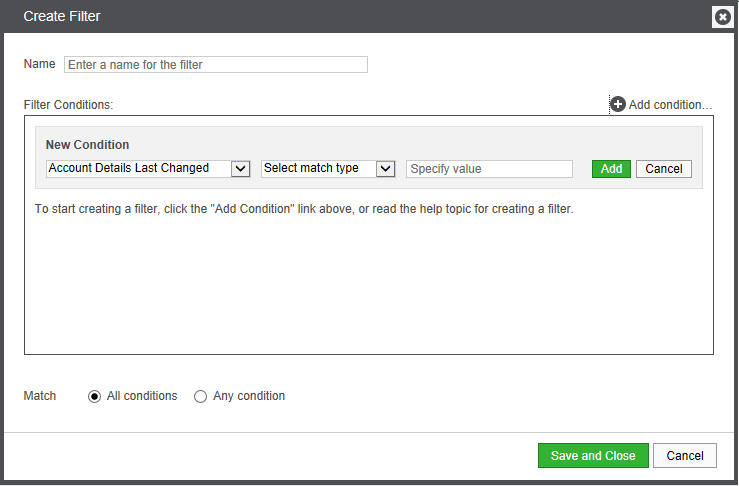The image size is (739, 486).
Task: Click the plus icon beside Add condition
Action: pyautogui.click(x=618, y=104)
